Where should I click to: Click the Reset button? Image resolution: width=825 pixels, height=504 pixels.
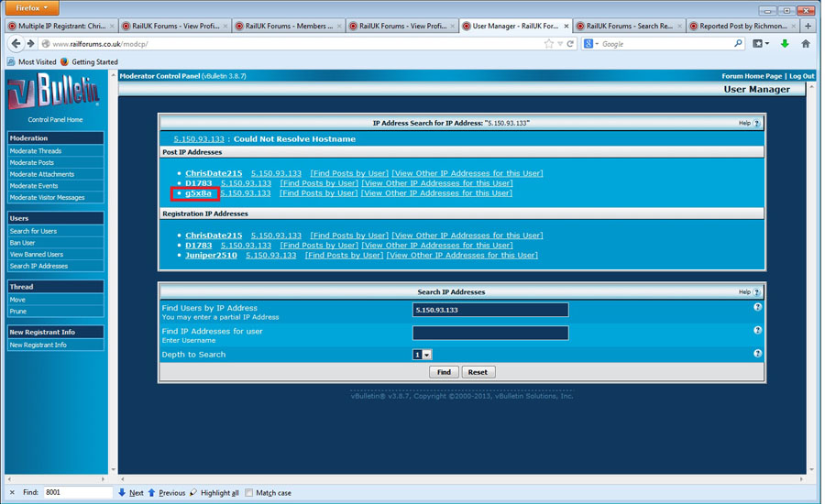point(478,372)
